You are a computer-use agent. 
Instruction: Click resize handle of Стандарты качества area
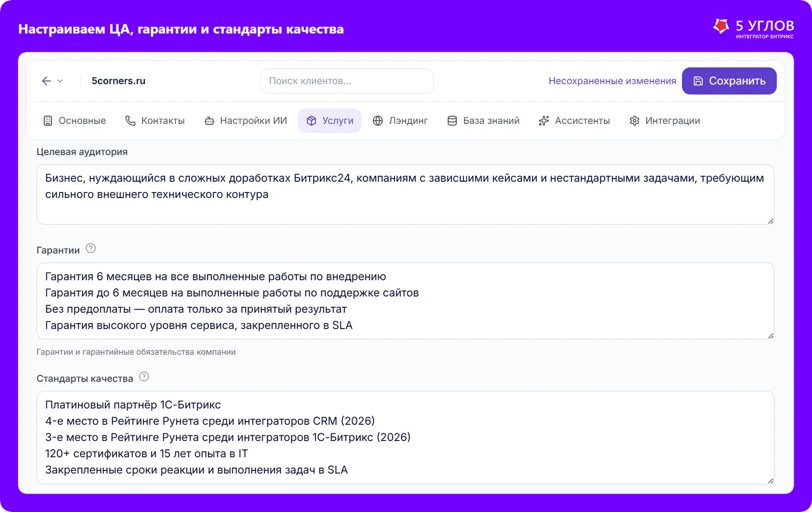click(770, 481)
